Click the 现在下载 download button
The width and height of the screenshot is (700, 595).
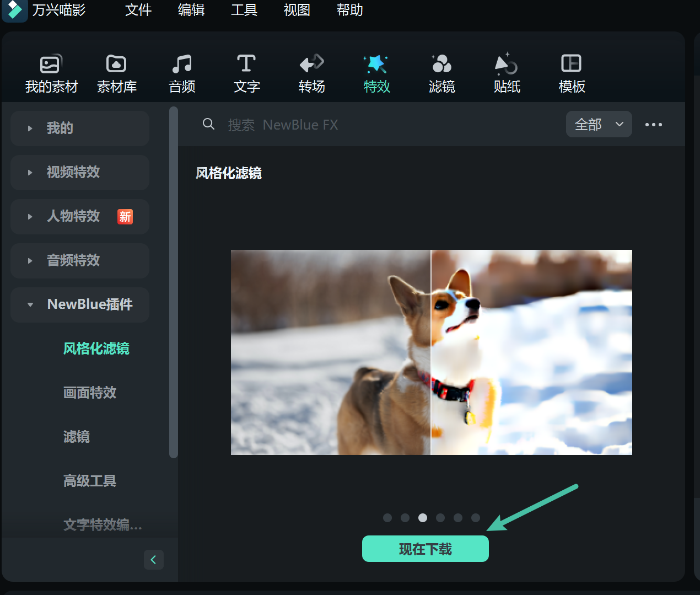click(x=425, y=548)
